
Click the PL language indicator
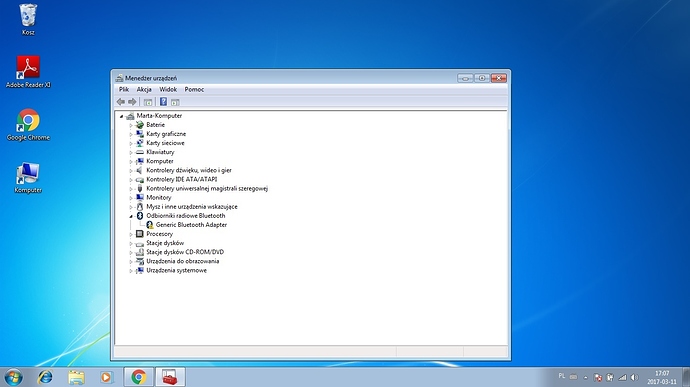pyautogui.click(x=562, y=376)
